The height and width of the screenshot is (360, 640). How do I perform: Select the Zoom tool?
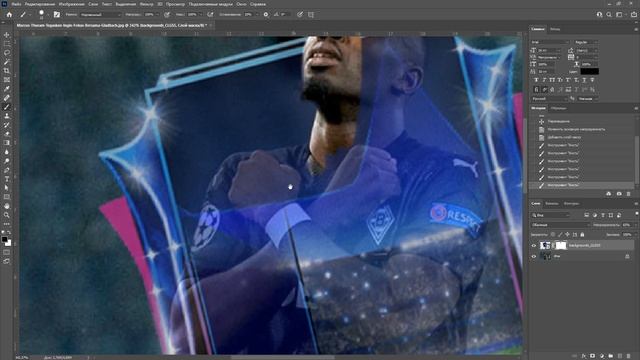[x=7, y=215]
